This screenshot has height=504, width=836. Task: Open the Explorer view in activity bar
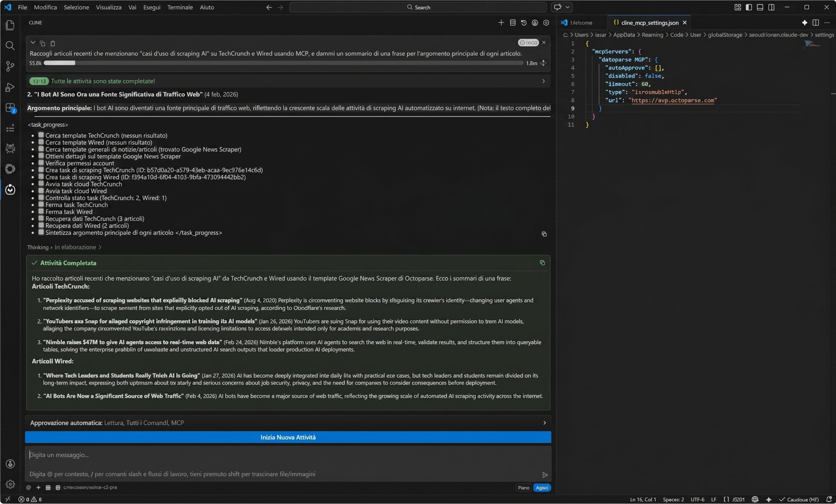[x=10, y=25]
